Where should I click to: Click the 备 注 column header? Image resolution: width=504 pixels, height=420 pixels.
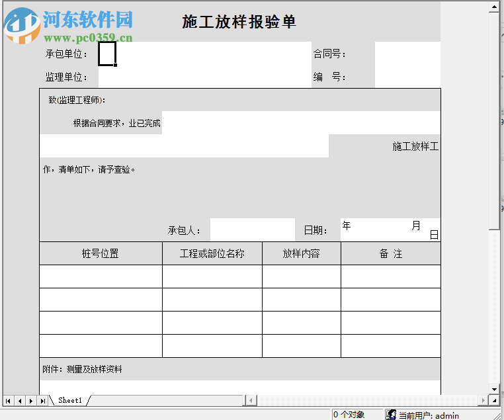pos(390,253)
